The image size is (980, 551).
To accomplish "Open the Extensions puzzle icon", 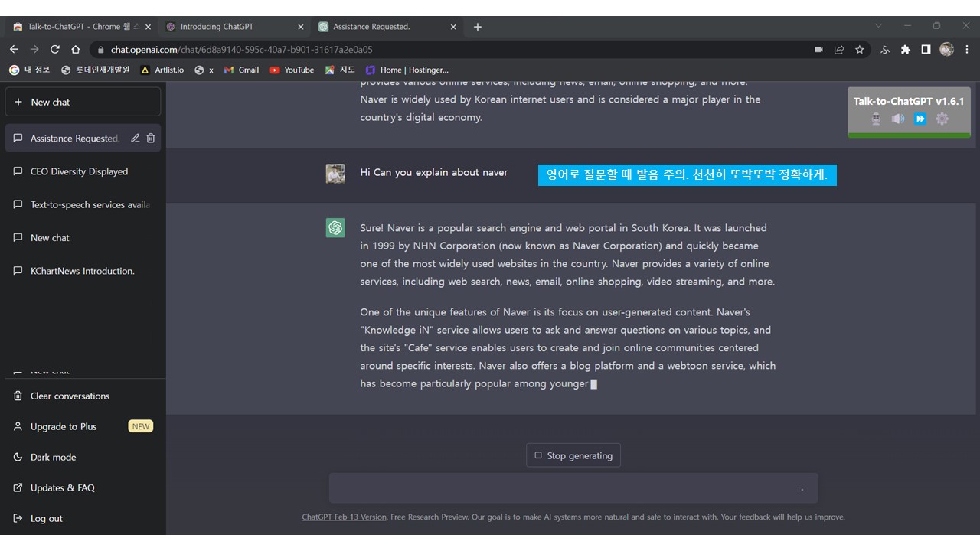I will pyautogui.click(x=906, y=50).
